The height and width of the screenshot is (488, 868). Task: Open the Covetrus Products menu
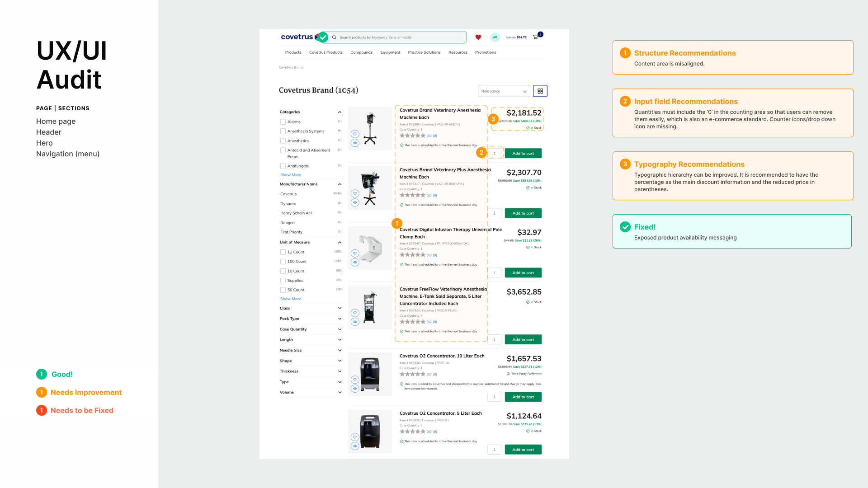click(326, 52)
